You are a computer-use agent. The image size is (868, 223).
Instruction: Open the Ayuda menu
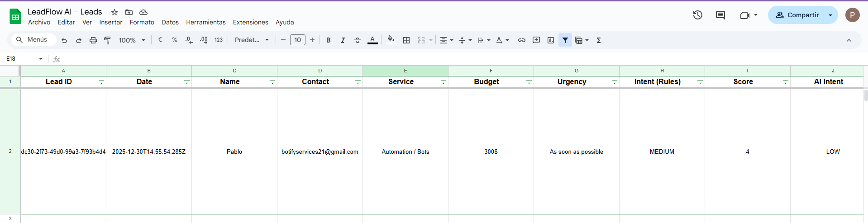285,22
